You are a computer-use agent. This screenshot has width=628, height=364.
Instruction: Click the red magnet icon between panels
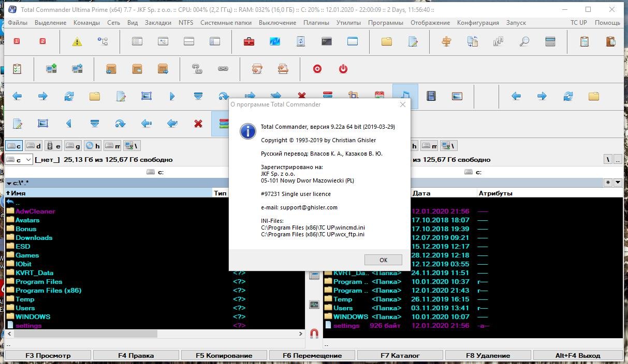pyautogui.click(x=314, y=333)
